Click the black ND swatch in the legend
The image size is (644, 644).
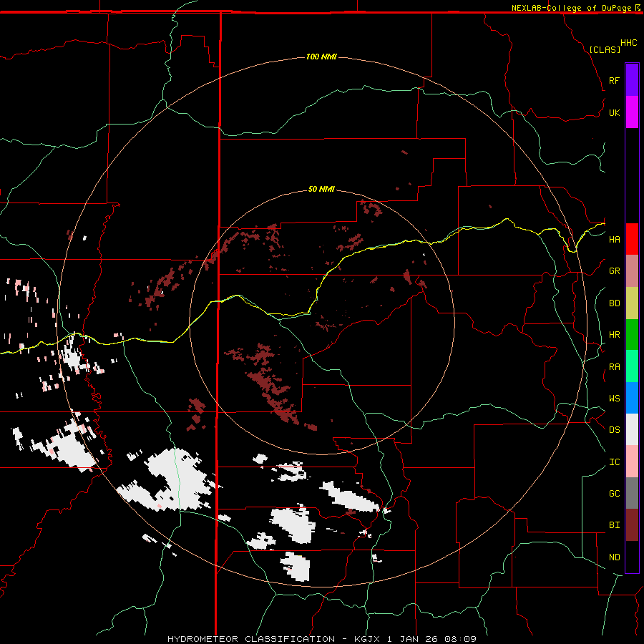[x=632, y=557]
